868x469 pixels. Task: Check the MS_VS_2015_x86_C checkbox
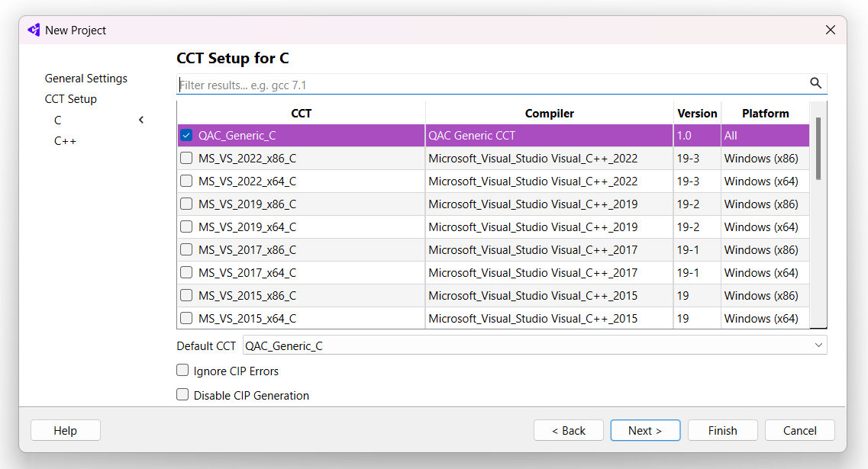pos(186,295)
